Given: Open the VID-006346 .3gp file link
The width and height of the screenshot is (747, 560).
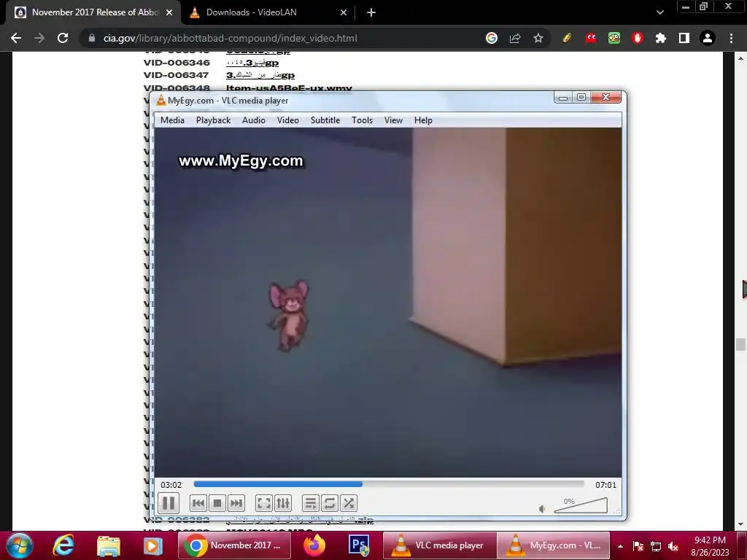Looking at the screenshot, I should pyautogui.click(x=252, y=63).
